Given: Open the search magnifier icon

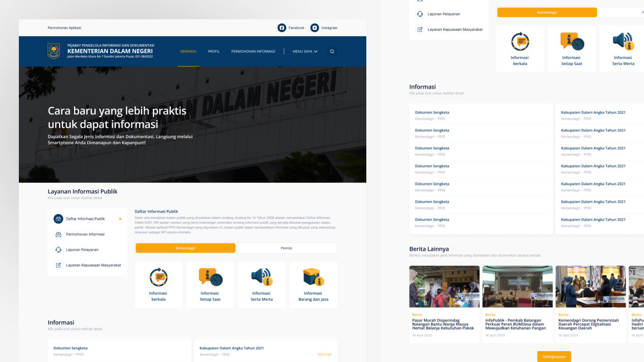Looking at the screenshot, I should (x=332, y=51).
